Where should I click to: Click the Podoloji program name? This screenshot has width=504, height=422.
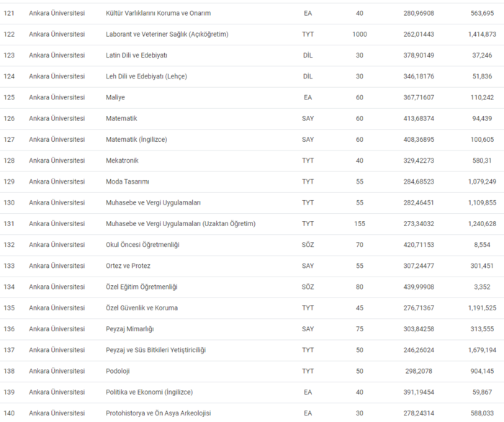click(x=119, y=371)
